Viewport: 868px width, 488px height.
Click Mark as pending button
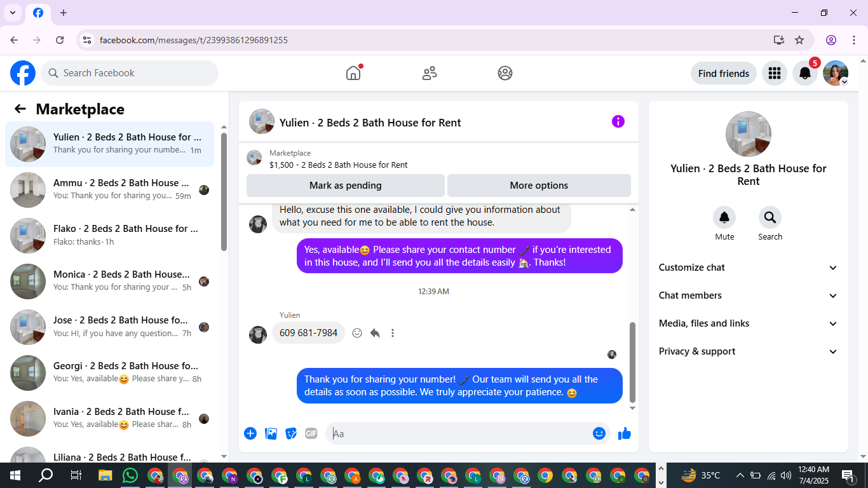click(x=346, y=186)
